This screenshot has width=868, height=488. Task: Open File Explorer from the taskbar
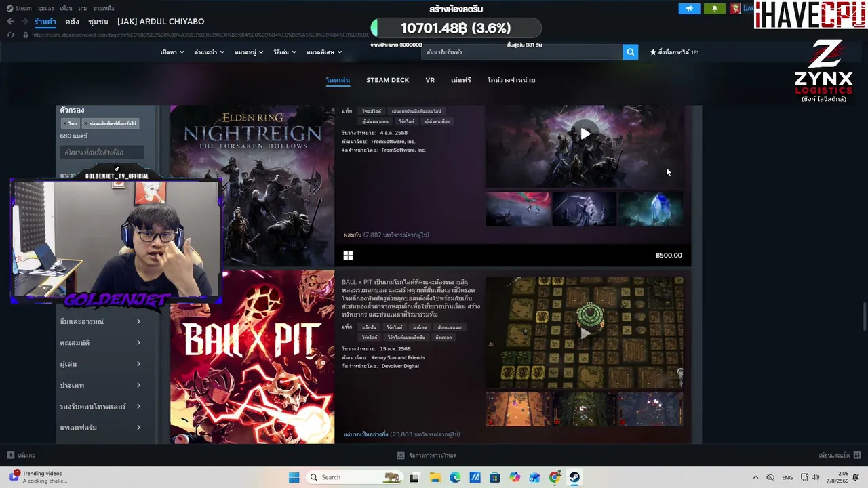point(435,477)
